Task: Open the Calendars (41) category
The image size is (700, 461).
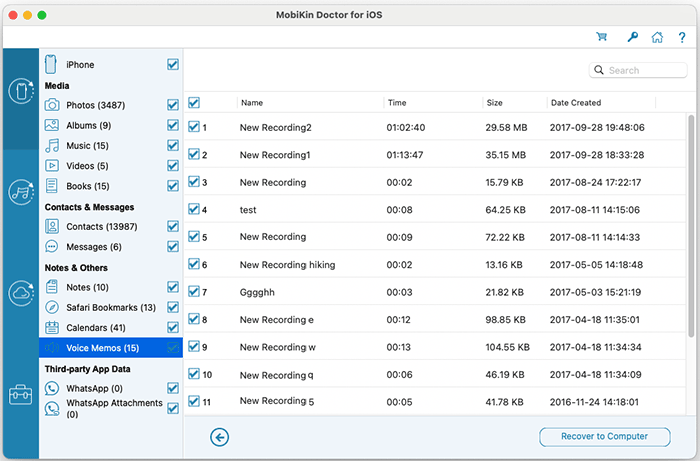Action: click(x=96, y=328)
